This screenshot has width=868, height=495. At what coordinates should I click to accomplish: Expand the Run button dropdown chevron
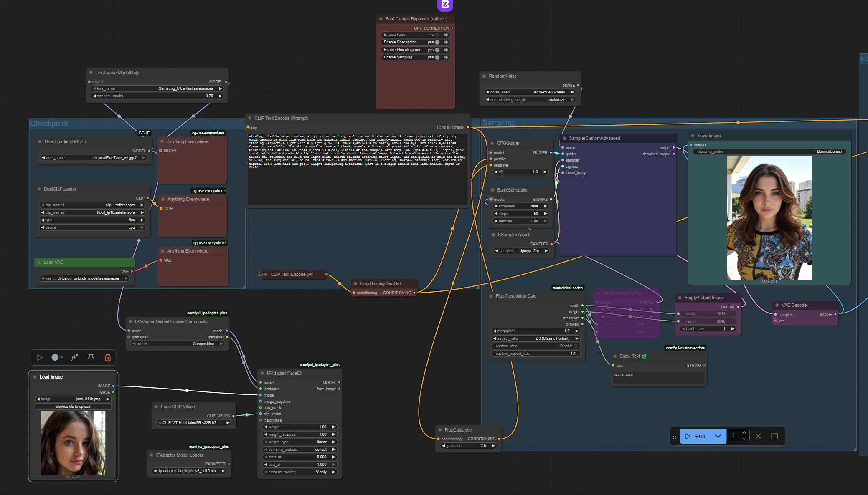coord(718,436)
